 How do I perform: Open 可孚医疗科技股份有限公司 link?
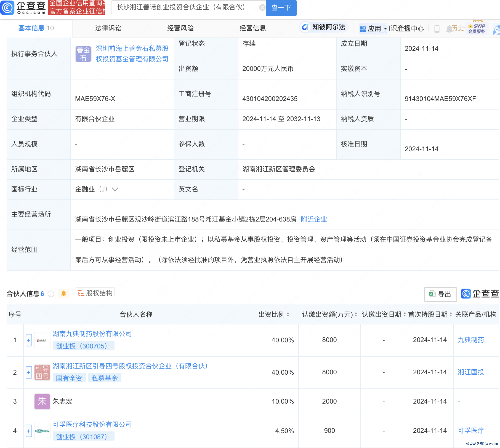point(92,425)
